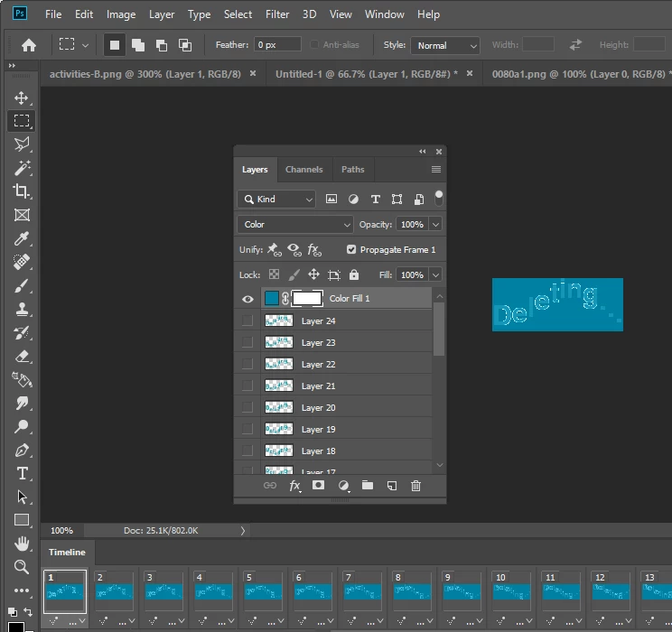Select New selection mode button
This screenshot has width=672, height=632.
click(115, 45)
